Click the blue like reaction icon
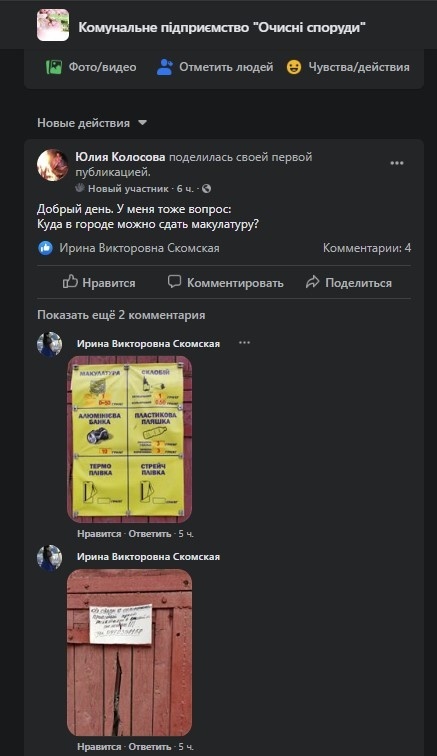Viewport: 437px width, 756px height. [45, 248]
